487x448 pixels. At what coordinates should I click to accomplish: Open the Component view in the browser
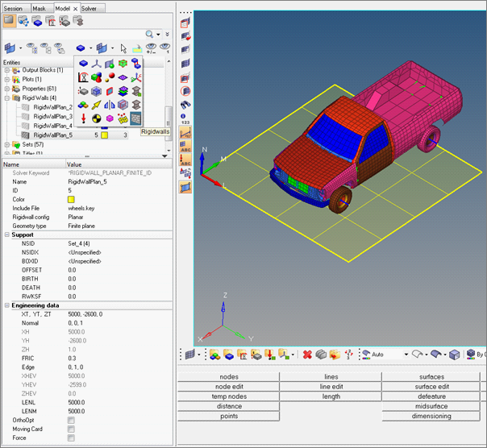click(37, 22)
